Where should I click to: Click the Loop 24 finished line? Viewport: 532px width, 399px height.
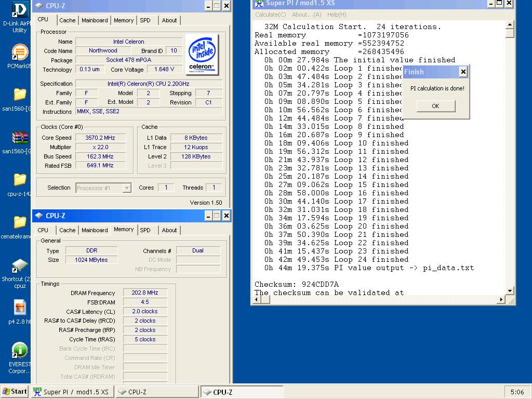pos(337,260)
